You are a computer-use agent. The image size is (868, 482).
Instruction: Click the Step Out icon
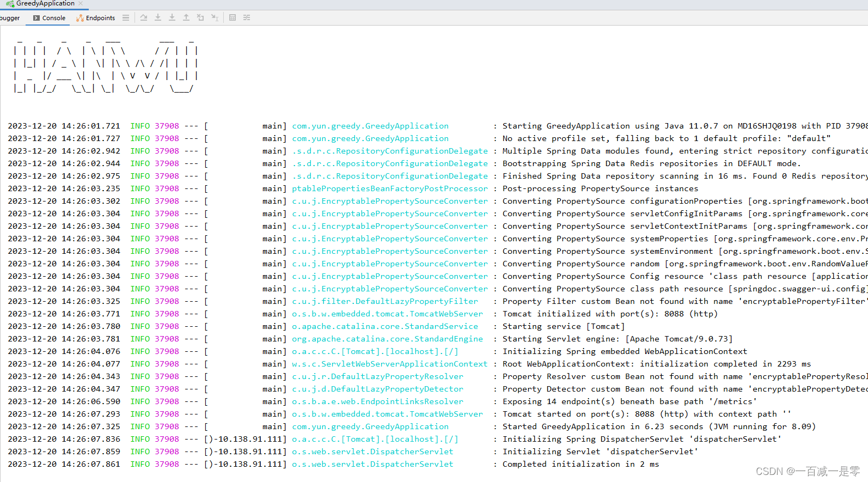click(186, 18)
